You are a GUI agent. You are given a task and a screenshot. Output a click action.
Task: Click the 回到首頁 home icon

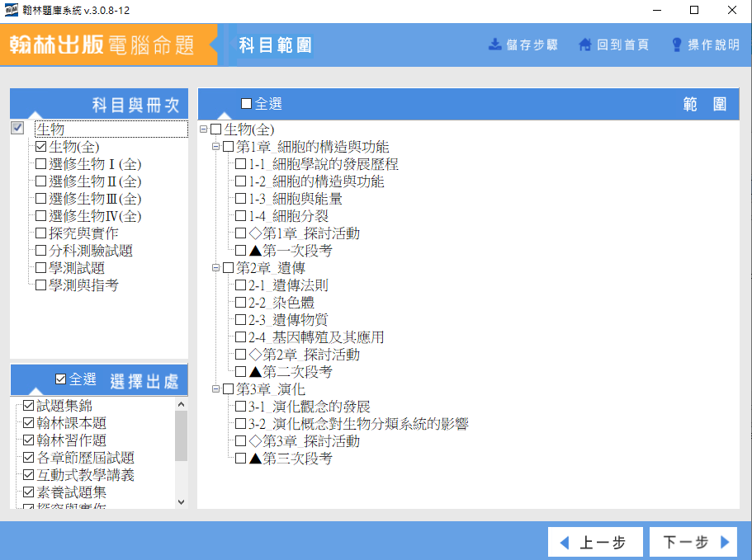click(x=585, y=45)
